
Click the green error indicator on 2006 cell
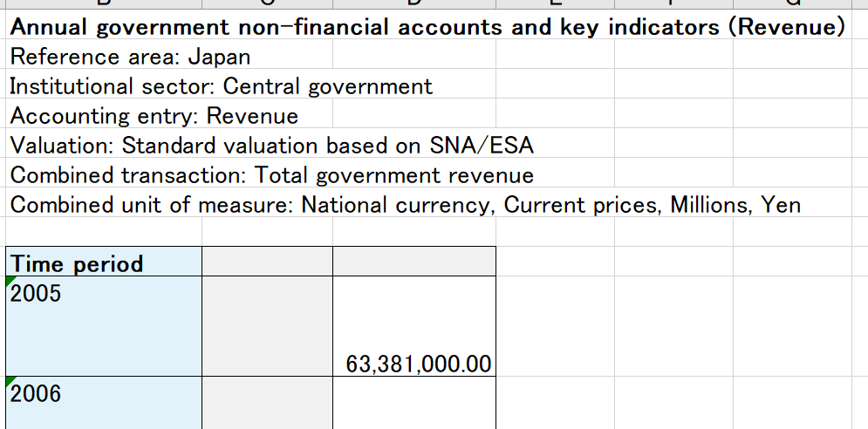10,382
